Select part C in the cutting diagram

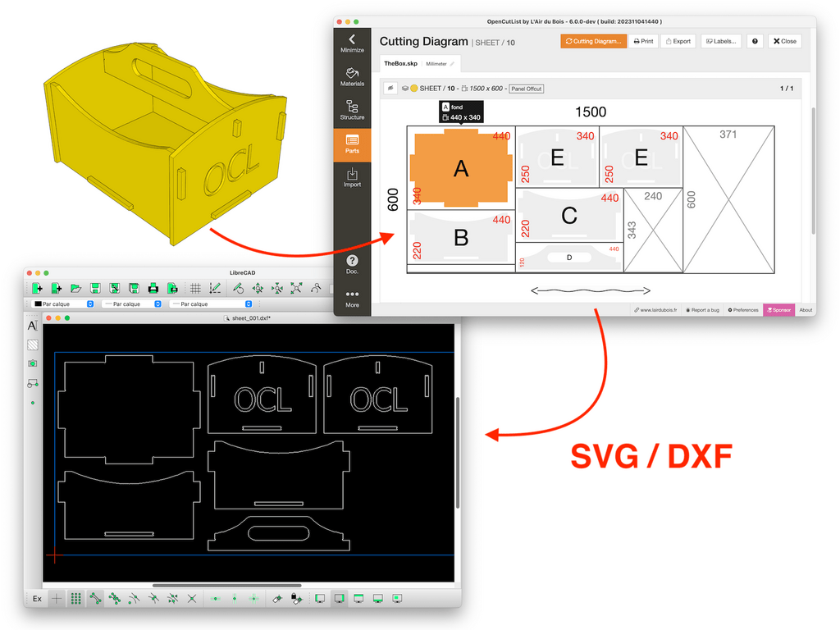(569, 216)
